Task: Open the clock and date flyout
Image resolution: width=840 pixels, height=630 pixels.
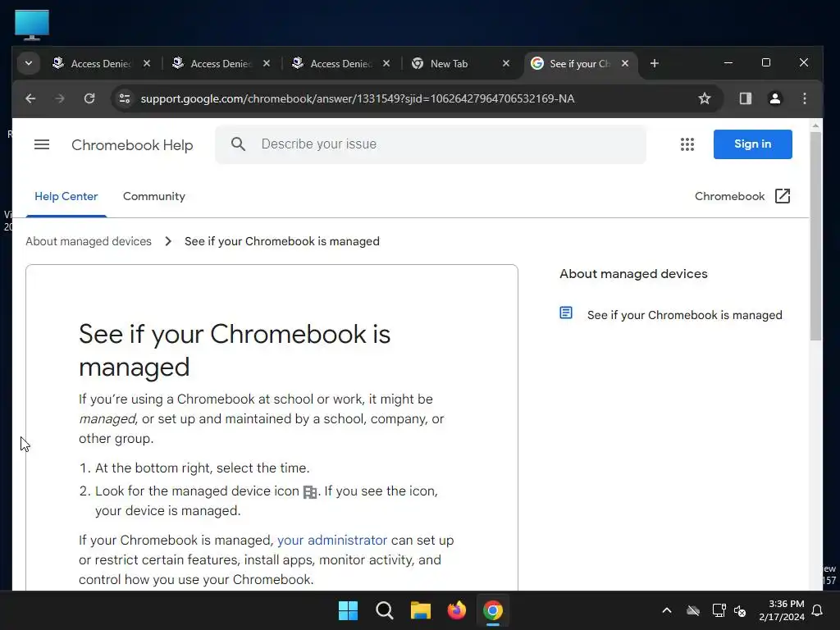Action: (782, 610)
